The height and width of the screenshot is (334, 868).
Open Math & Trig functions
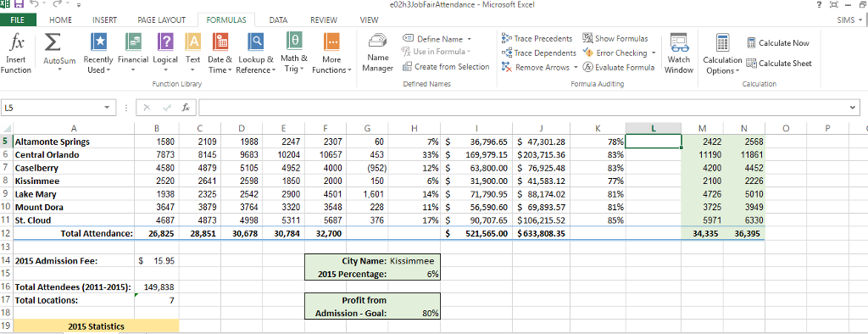click(x=294, y=53)
